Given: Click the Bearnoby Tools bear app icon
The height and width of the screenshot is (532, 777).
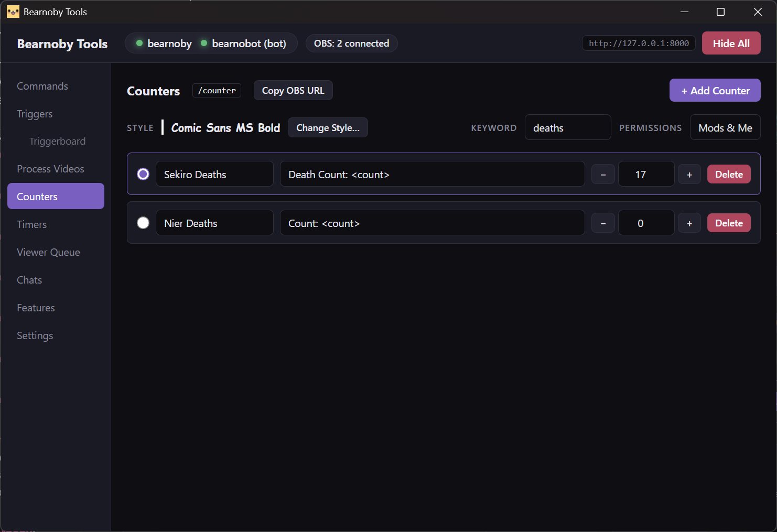Looking at the screenshot, I should [x=13, y=12].
